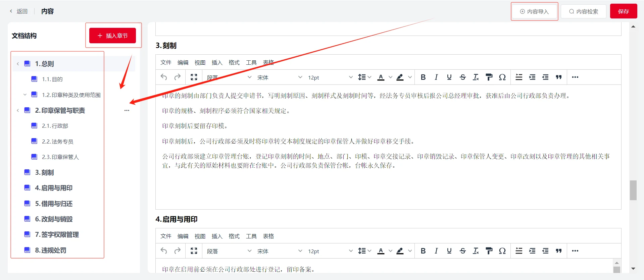Apply italic in the 4.启用与用印 editor
The width and height of the screenshot is (644, 280).
click(436, 251)
